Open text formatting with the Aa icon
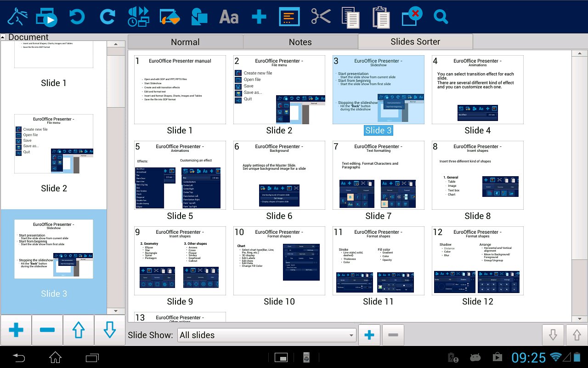 [229, 17]
